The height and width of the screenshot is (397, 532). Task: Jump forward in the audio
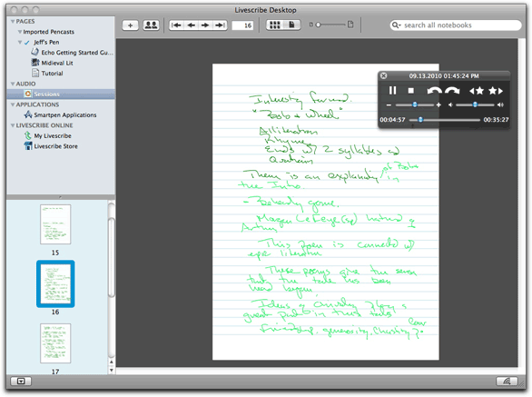(x=452, y=91)
